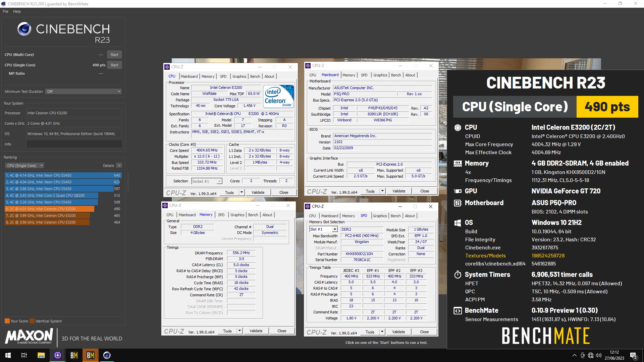Click the Info input field
The image size is (644, 362).
point(74,144)
